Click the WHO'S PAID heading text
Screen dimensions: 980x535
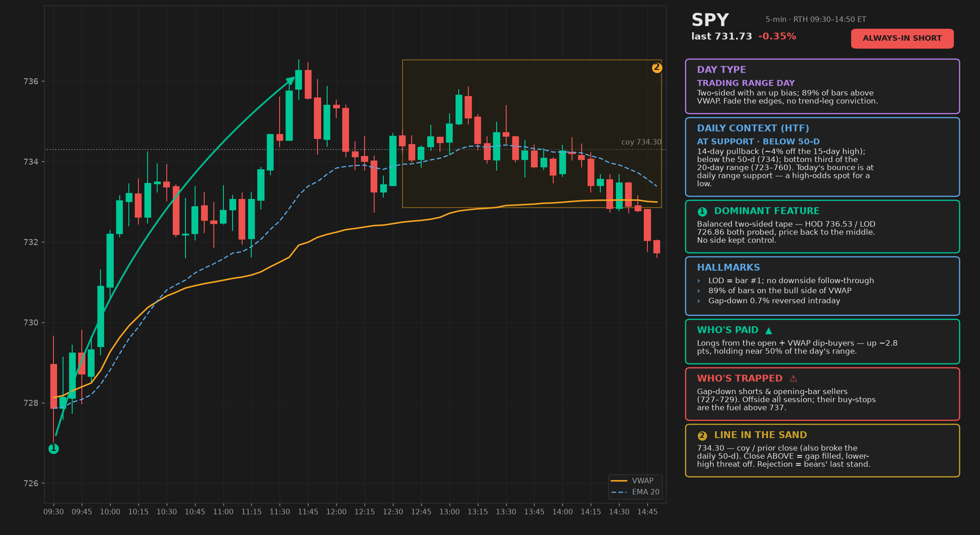(727, 330)
